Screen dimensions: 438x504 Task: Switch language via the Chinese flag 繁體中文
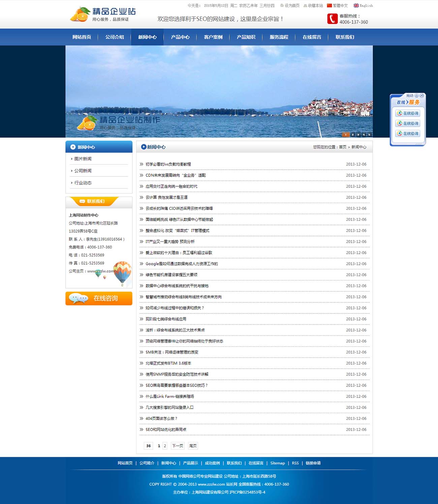[337, 5]
